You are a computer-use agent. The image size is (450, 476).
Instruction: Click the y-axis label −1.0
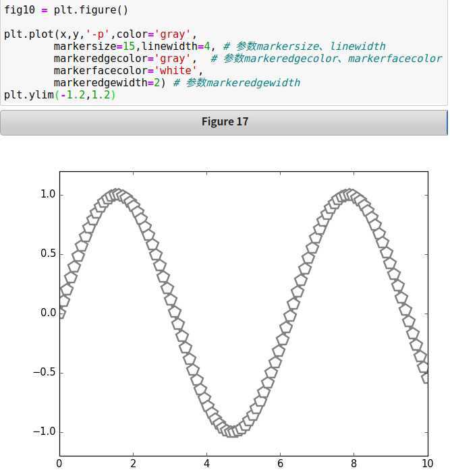[45, 432]
